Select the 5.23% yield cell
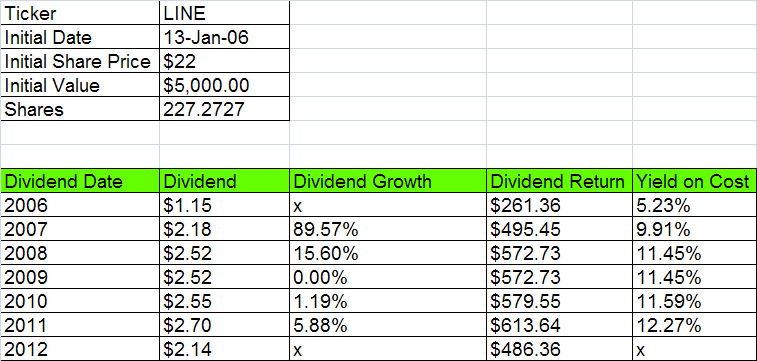 coord(695,205)
